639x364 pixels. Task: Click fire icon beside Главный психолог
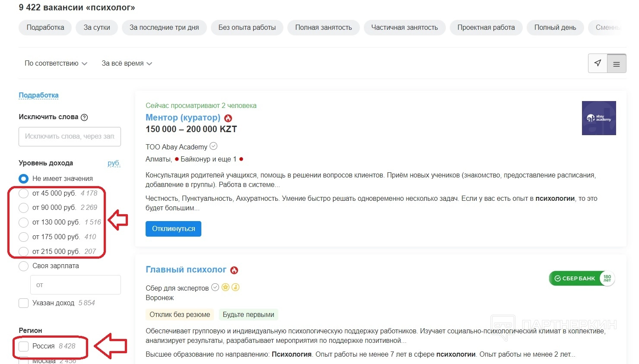click(234, 270)
